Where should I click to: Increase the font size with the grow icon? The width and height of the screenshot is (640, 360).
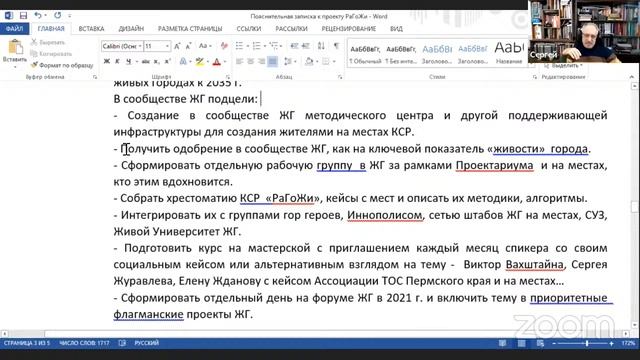pos(177,46)
